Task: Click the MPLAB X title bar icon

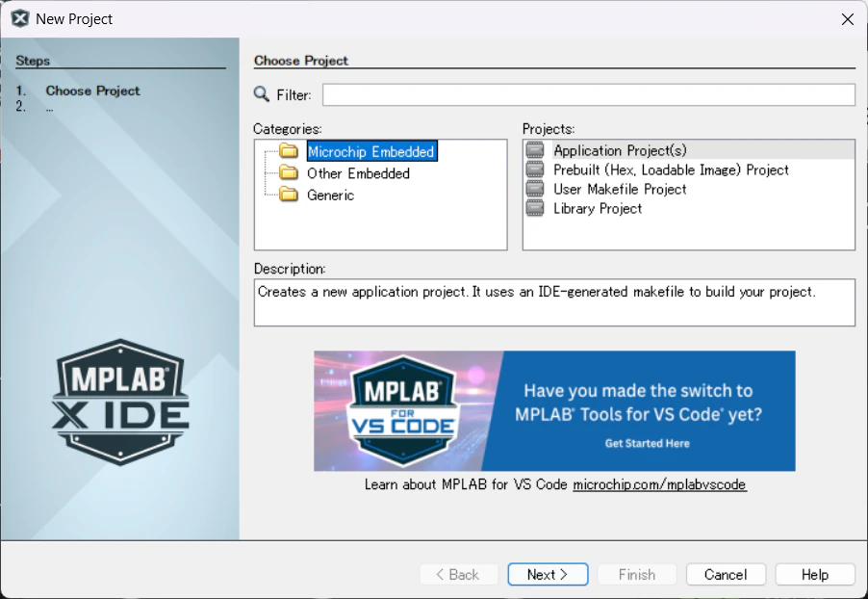Action: coord(20,18)
